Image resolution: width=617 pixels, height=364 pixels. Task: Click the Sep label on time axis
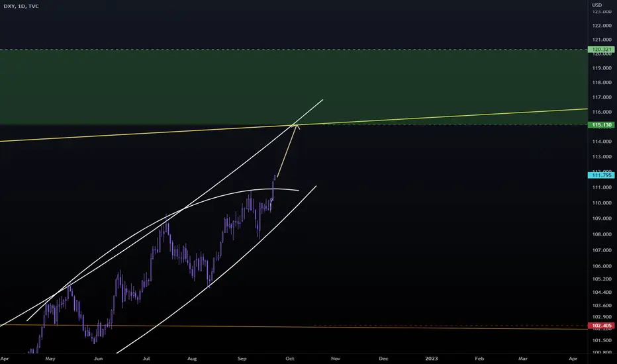pos(242,359)
